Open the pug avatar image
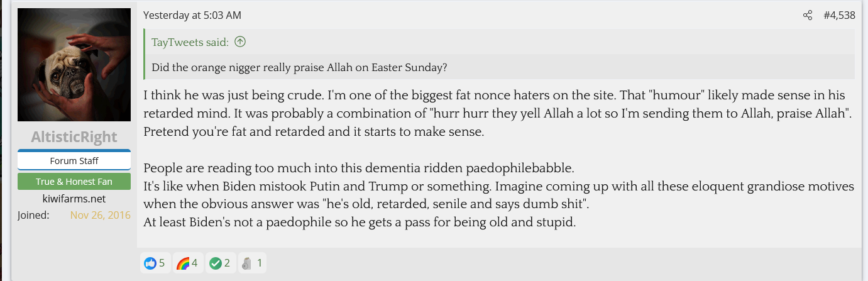 (74, 65)
